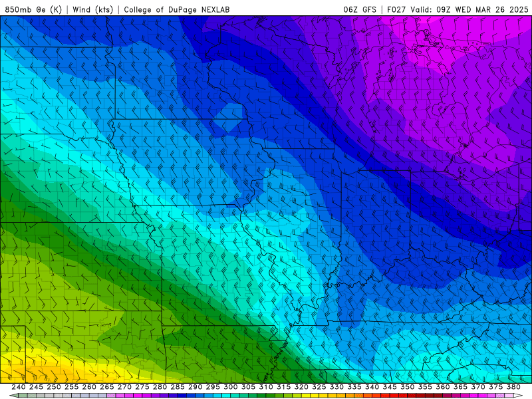Click the 270 scale label
The width and height of the screenshot is (532, 399).
click(124, 387)
